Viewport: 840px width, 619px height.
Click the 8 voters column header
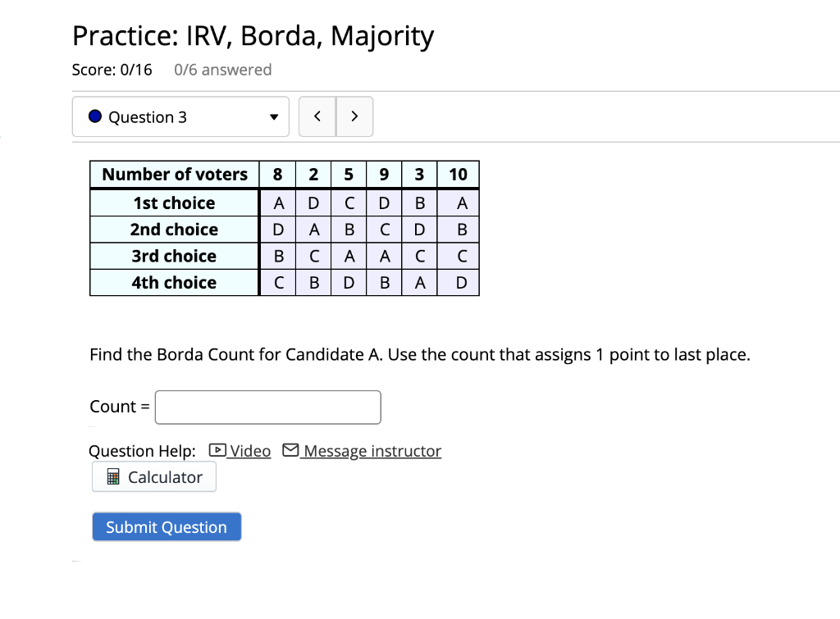(277, 175)
